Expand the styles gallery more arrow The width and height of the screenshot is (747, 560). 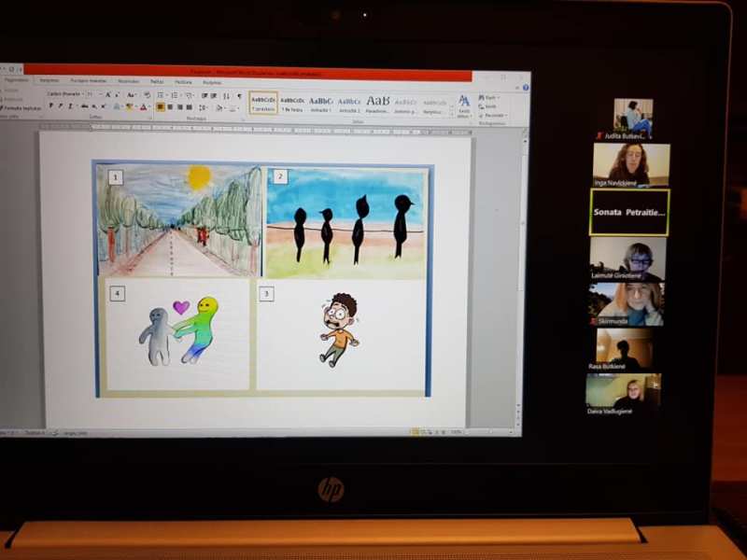click(x=452, y=115)
